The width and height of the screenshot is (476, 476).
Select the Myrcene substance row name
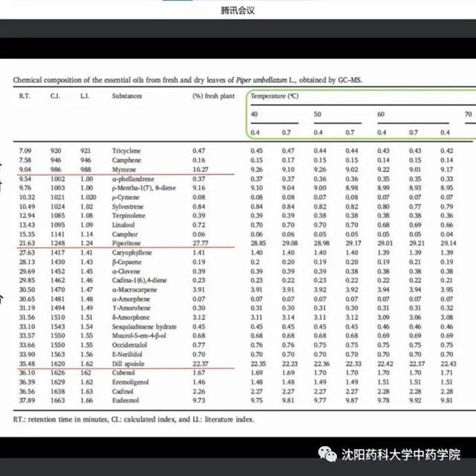124,169
